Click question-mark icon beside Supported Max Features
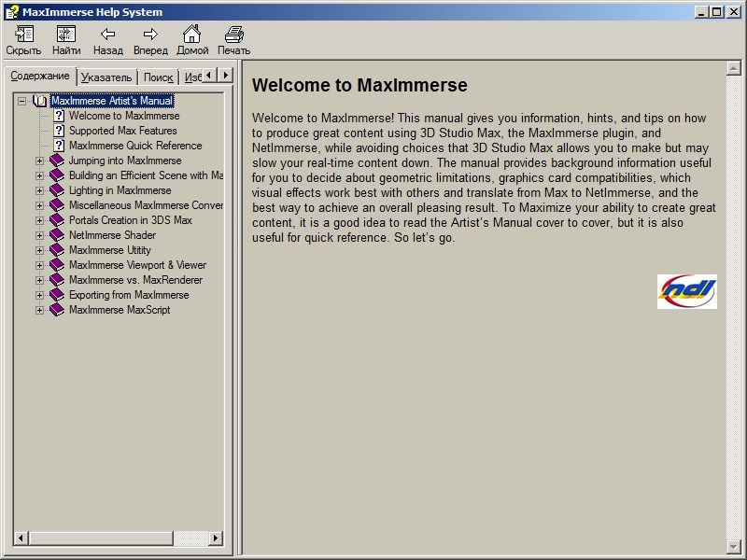 pos(59,131)
